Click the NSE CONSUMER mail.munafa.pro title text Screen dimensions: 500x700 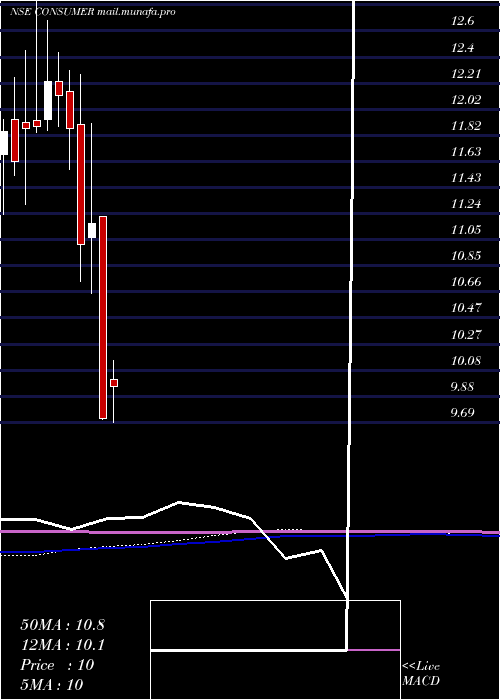point(93,12)
